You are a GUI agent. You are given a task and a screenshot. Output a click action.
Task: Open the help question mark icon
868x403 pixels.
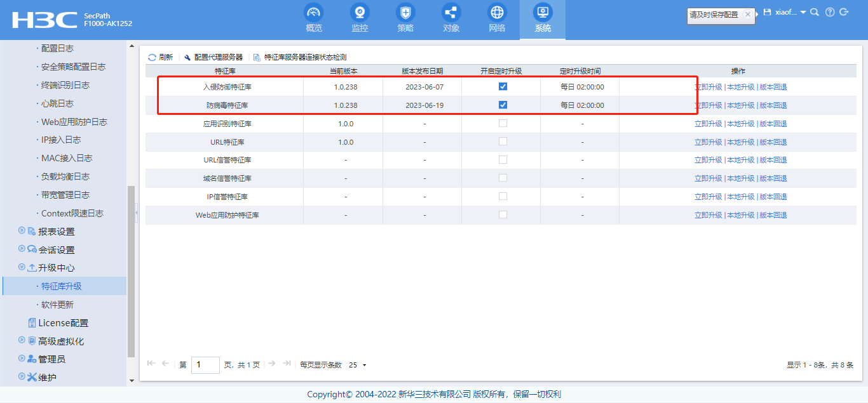click(x=830, y=12)
